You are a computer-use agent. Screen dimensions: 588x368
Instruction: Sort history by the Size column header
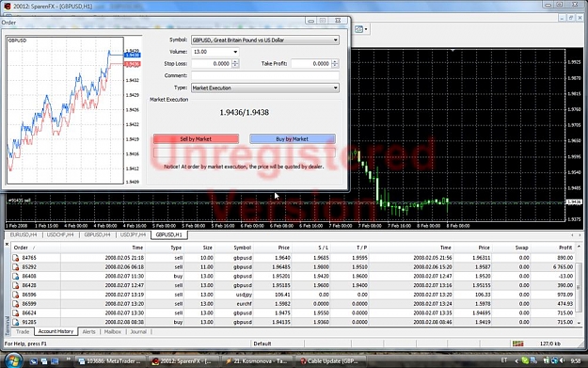(x=207, y=248)
